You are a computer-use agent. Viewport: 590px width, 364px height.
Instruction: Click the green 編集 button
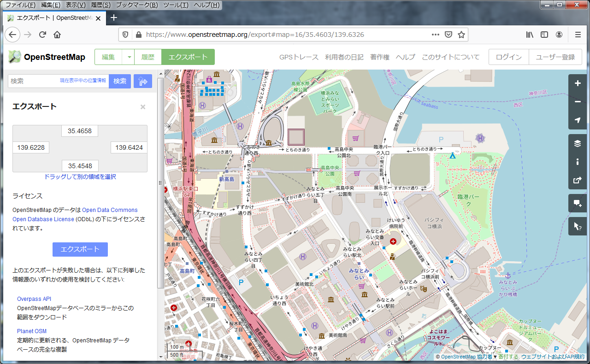108,57
